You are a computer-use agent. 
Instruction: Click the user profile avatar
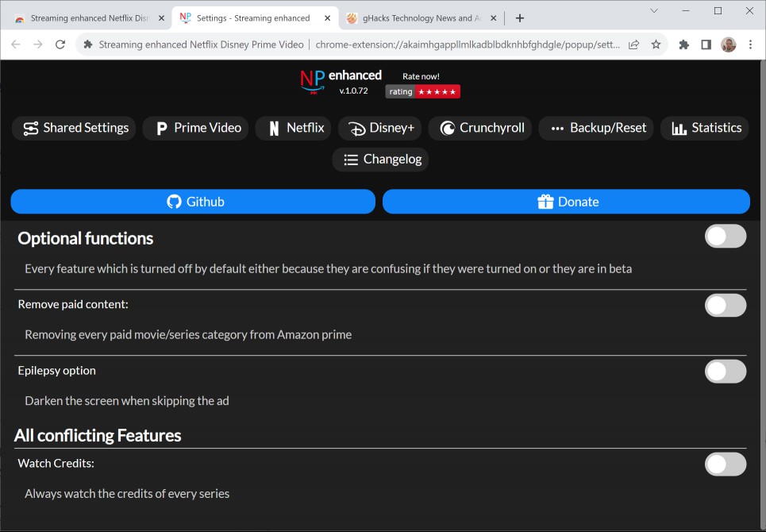tap(729, 44)
